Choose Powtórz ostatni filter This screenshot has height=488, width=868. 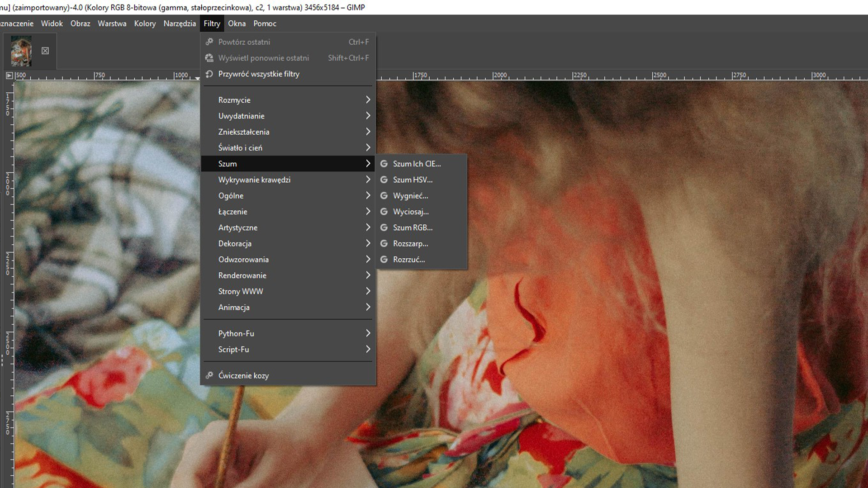coord(288,42)
